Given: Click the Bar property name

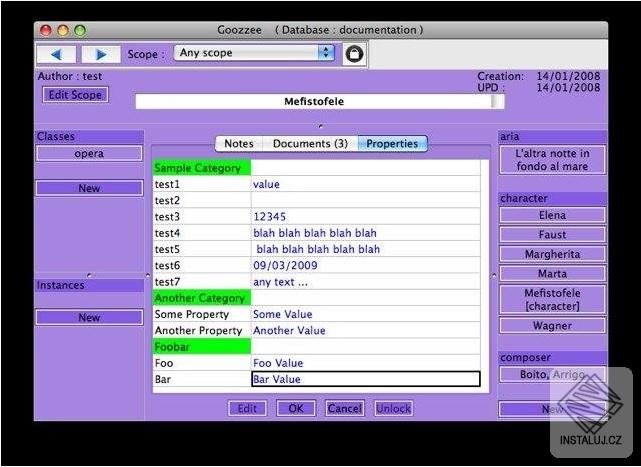Looking at the screenshot, I should point(202,379).
